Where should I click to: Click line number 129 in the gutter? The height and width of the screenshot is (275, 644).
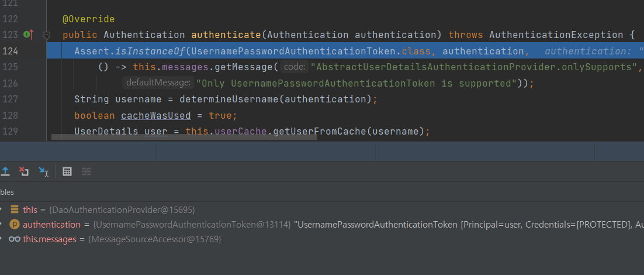pyautogui.click(x=11, y=132)
